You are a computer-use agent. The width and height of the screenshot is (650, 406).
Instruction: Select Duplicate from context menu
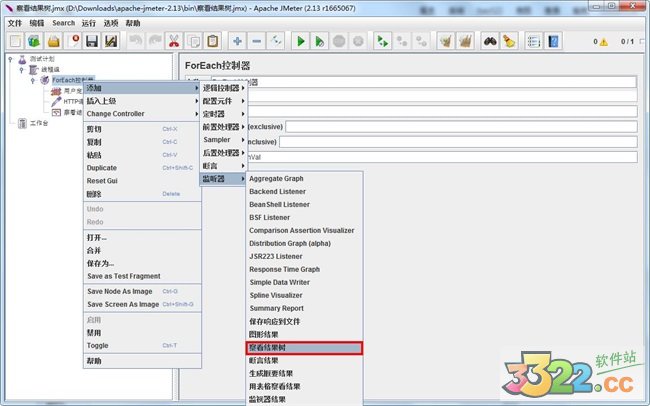[x=142, y=168]
